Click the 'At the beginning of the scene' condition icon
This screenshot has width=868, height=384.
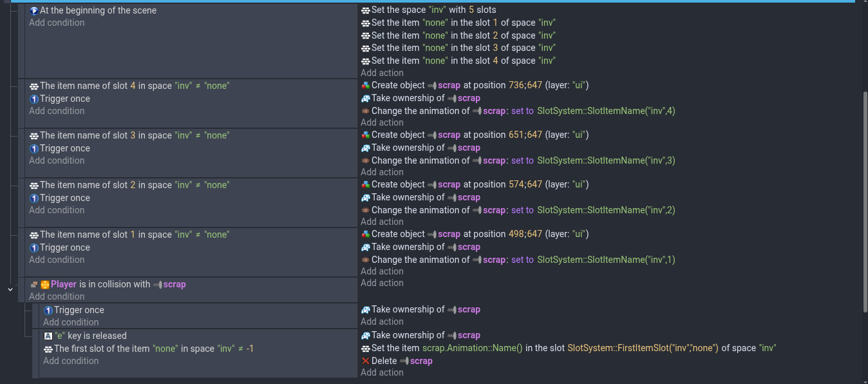pos(34,10)
